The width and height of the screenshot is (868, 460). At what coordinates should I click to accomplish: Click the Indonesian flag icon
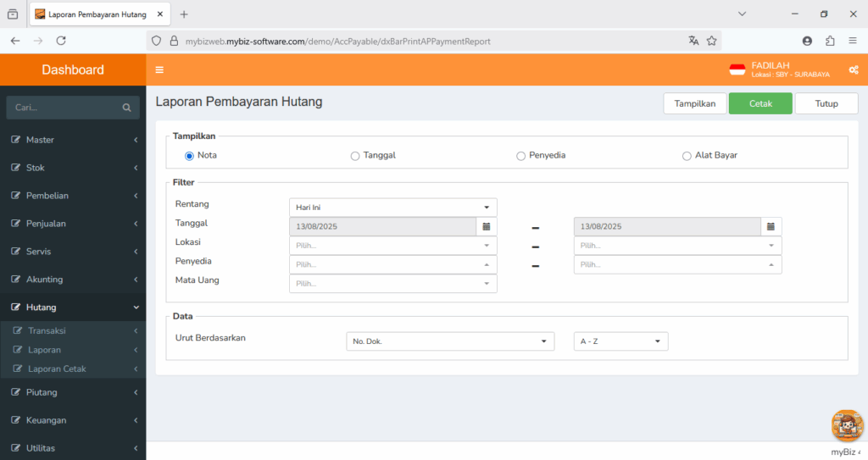click(737, 69)
